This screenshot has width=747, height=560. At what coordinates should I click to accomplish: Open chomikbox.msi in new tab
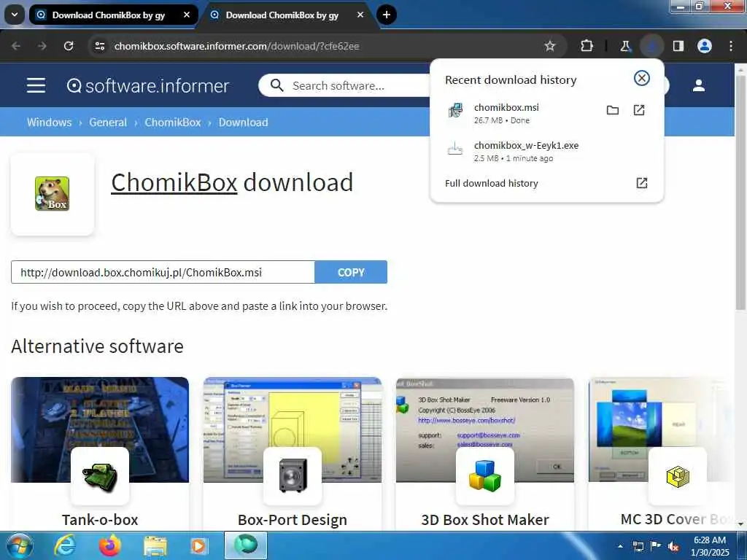point(639,111)
